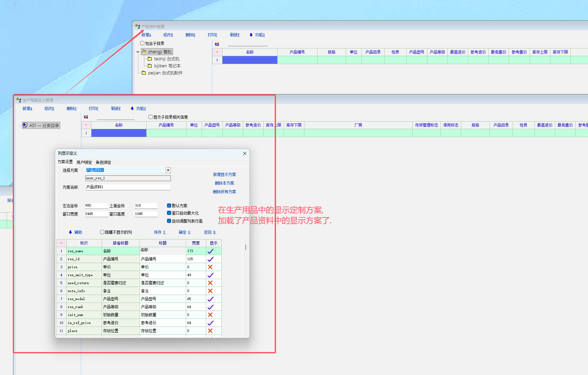588x375 pixels.
Task: Click the yellow folder icon beside peijian 台式机配件
Action: click(144, 73)
